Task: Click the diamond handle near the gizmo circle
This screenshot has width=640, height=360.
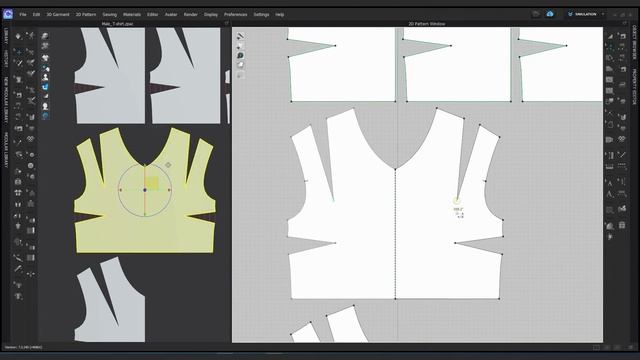Action: pos(168,165)
